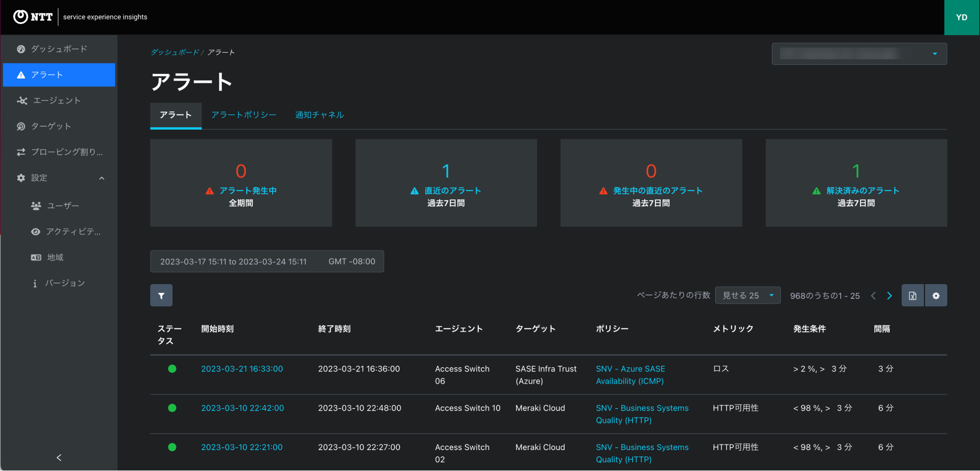Open the filter funnel button
This screenshot has width=980, height=471.
coord(161,296)
